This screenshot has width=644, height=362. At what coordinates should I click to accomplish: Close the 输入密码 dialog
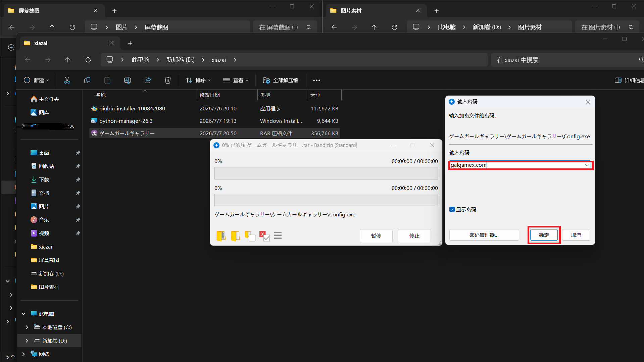tap(588, 102)
